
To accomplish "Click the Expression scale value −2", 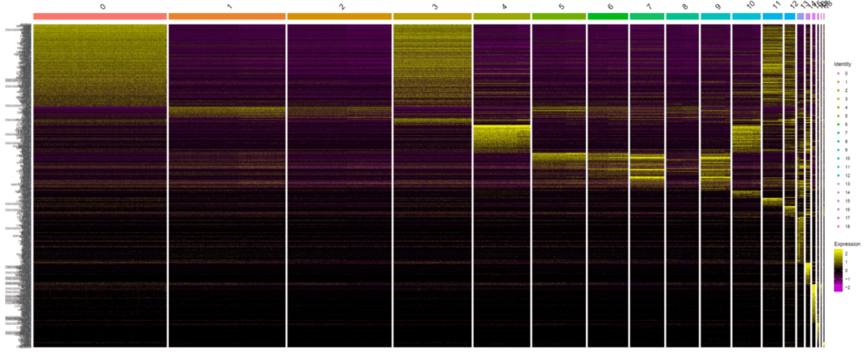I will (846, 288).
